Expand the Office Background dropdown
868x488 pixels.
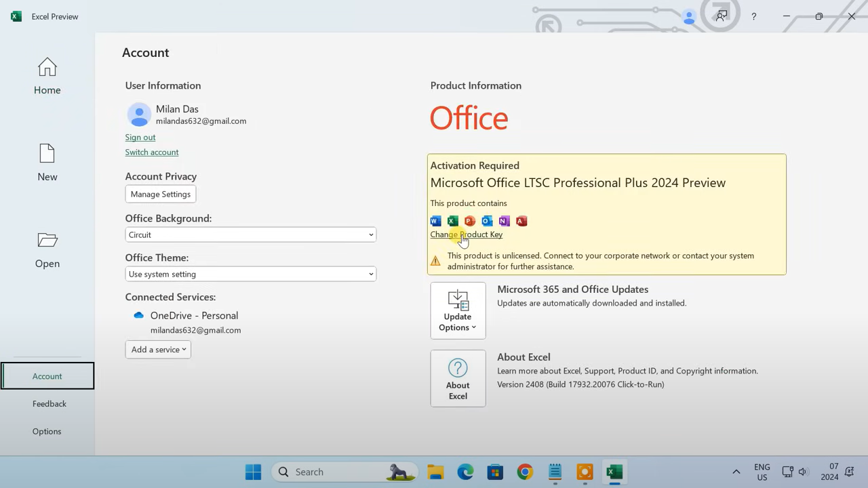pos(250,235)
